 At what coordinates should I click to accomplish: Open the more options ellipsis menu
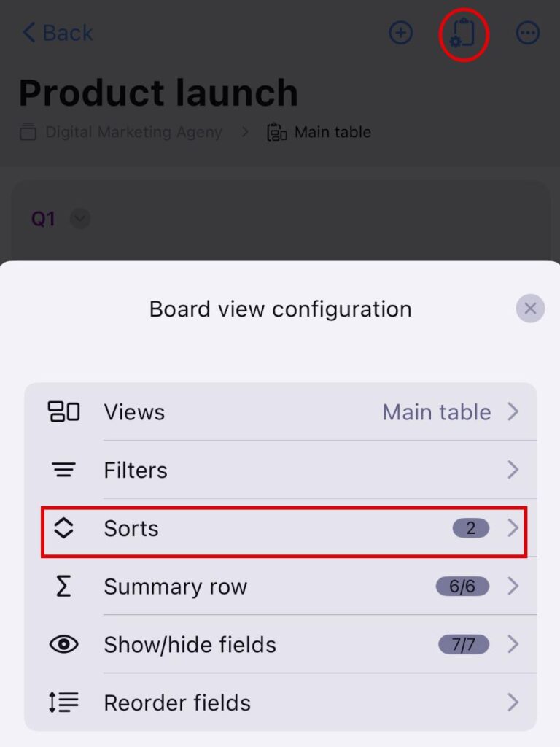[528, 33]
